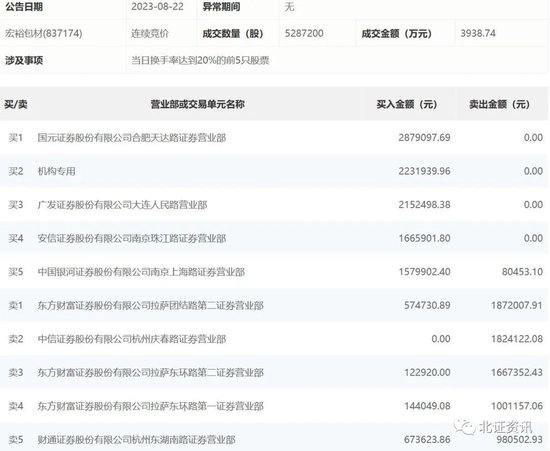Image resolution: width=550 pixels, height=451 pixels.
Task: Click the 公告日期 label
Action: [x=24, y=7]
